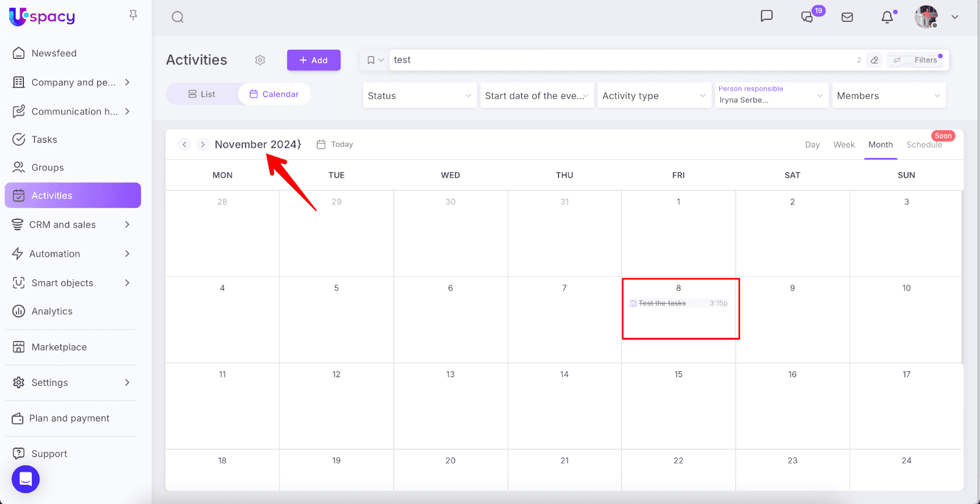Open the Activity type dropdown
The width and height of the screenshot is (980, 504).
[654, 96]
